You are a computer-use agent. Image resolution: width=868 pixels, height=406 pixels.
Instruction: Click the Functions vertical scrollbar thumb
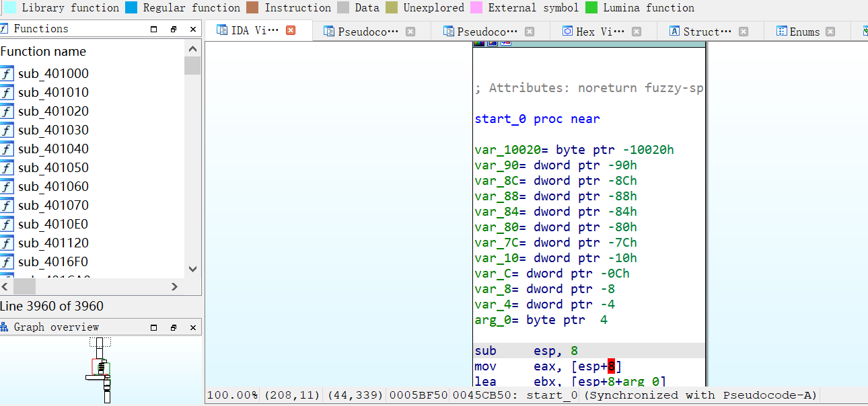192,65
